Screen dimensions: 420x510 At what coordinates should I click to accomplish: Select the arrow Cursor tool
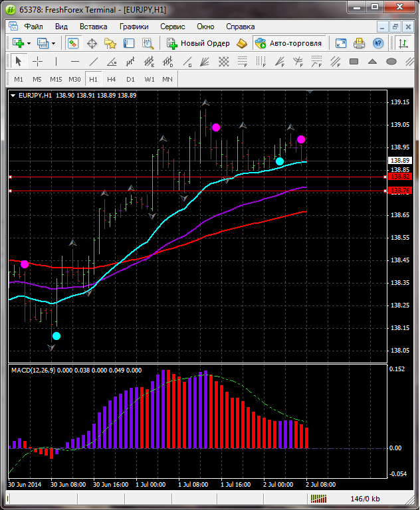[x=19, y=61]
